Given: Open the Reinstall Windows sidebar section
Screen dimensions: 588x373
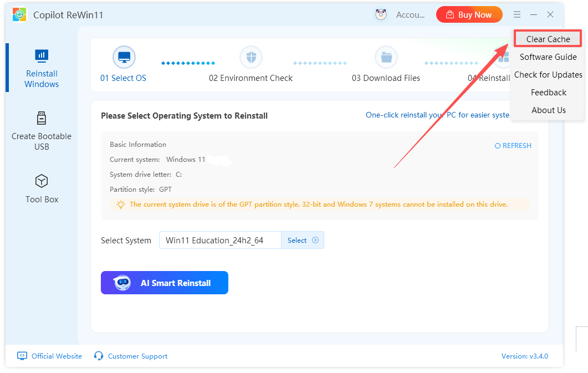Looking at the screenshot, I should pyautogui.click(x=42, y=68).
